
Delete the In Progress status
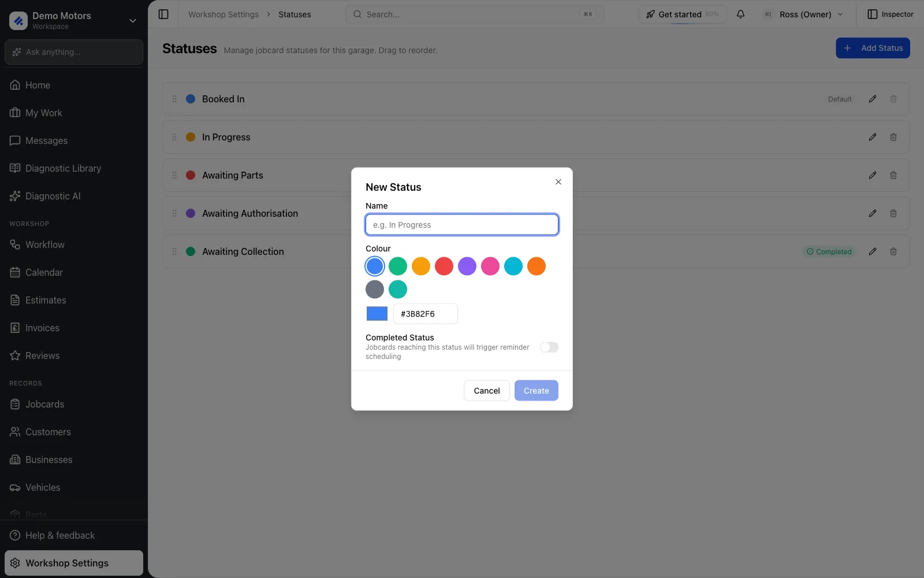click(x=893, y=137)
